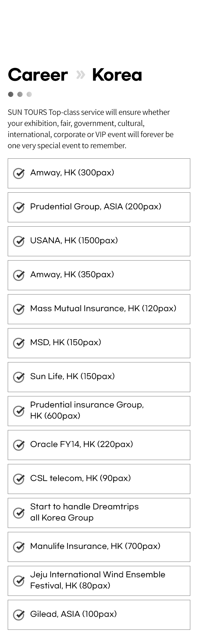This screenshot has height=644, width=198.
Task: Click the double chevron arrow between Career and Korea
Action: tap(80, 75)
